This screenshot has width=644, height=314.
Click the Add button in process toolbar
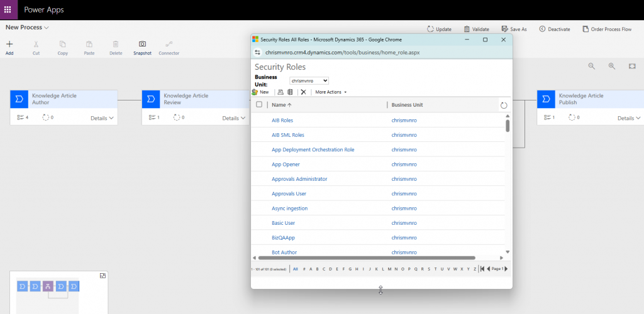click(x=9, y=47)
